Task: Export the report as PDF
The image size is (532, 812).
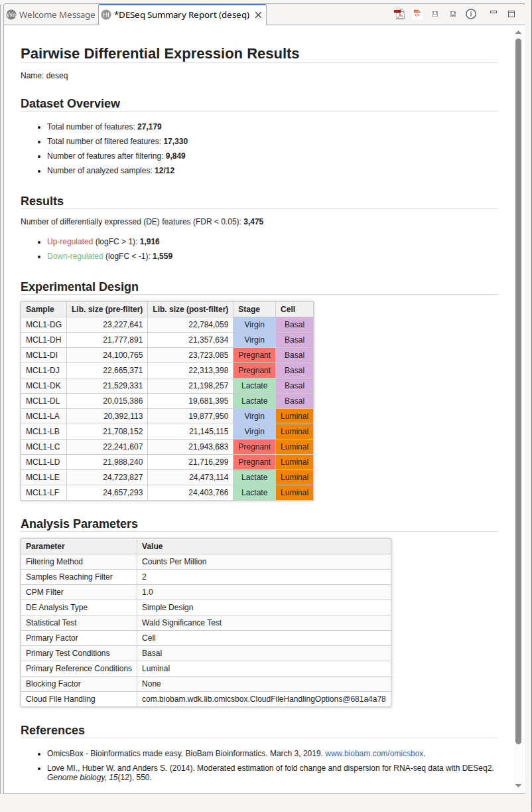Action: [399, 14]
